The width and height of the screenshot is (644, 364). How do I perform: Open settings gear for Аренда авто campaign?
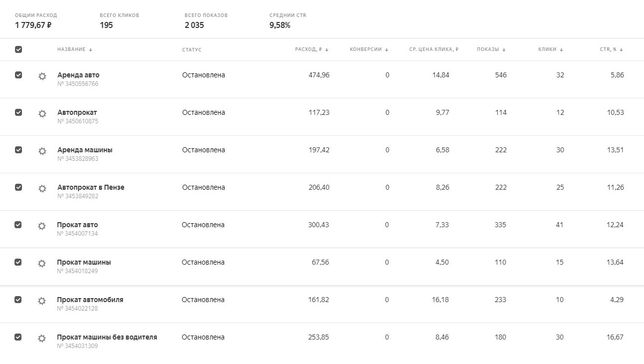click(x=42, y=76)
